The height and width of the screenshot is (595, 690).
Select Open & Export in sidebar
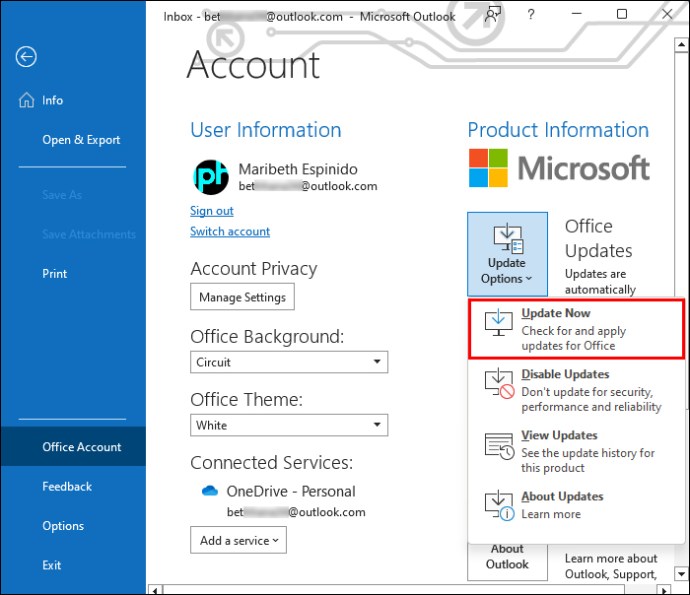pos(81,140)
